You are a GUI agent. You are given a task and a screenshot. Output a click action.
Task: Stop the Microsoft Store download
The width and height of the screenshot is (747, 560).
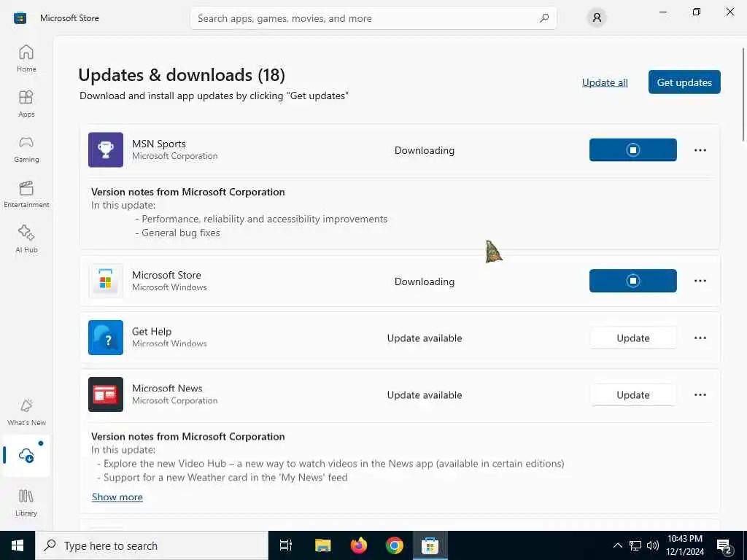click(632, 281)
